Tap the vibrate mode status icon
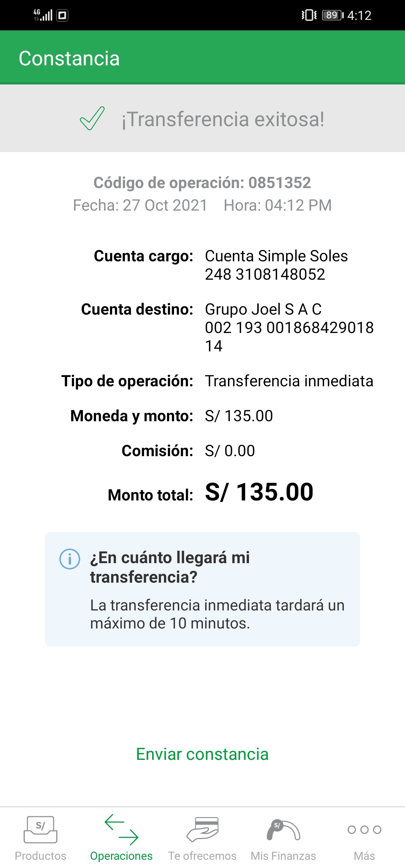405x868 pixels. (309, 15)
